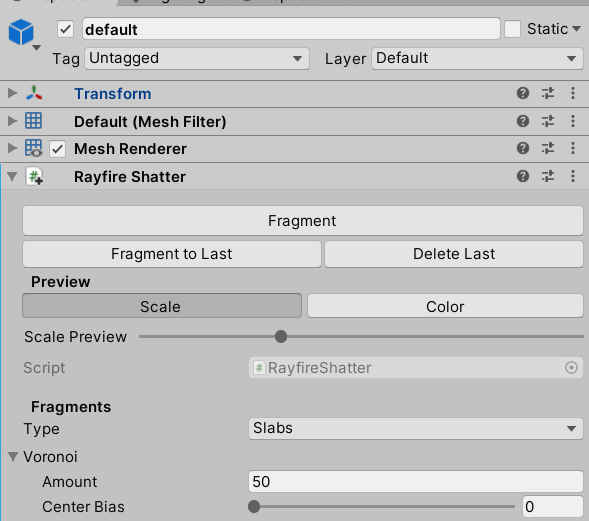Viewport: 589px width, 521px height.
Task: Click the Fragment button
Action: point(303,221)
